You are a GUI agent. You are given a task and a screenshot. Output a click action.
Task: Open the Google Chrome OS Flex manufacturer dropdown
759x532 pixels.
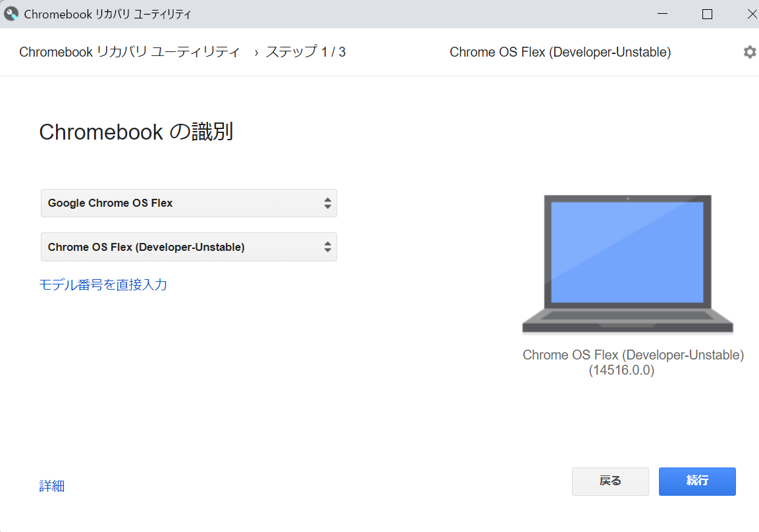click(x=189, y=203)
